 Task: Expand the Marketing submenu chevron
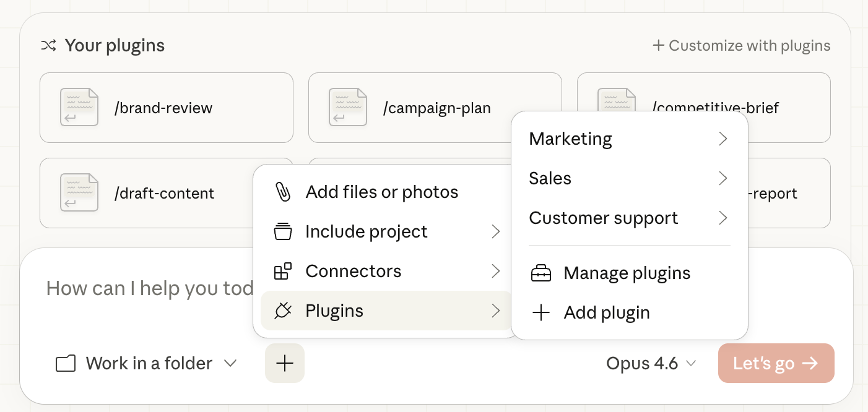(x=723, y=139)
